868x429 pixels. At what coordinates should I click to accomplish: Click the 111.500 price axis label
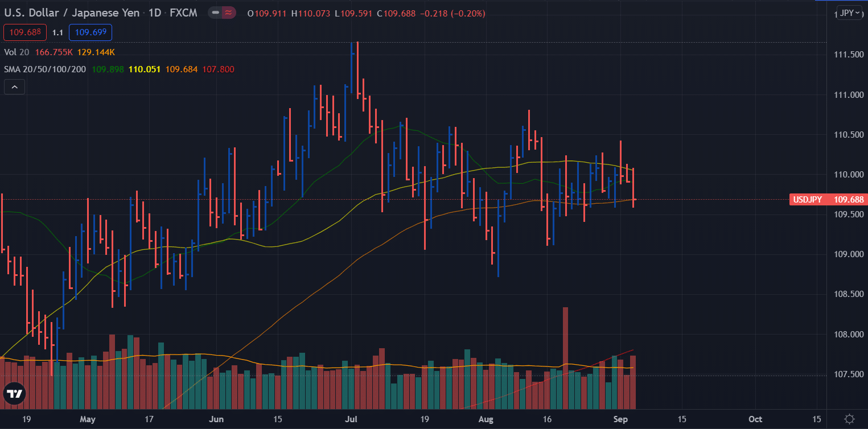849,55
